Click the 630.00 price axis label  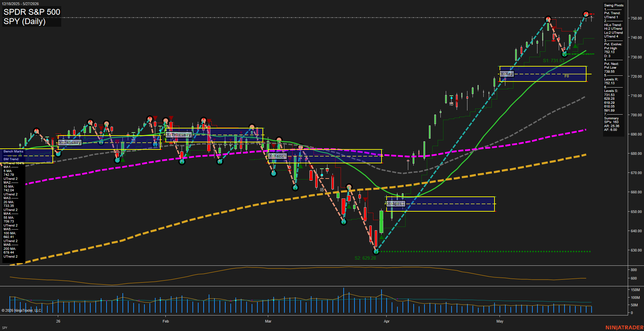coord(636,250)
